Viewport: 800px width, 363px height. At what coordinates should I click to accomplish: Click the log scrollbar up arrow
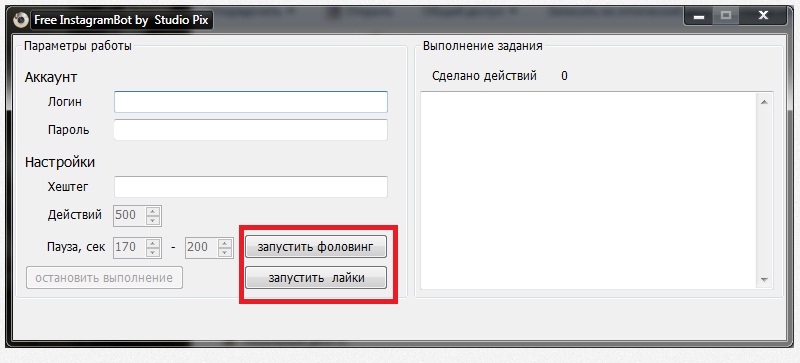[764, 103]
